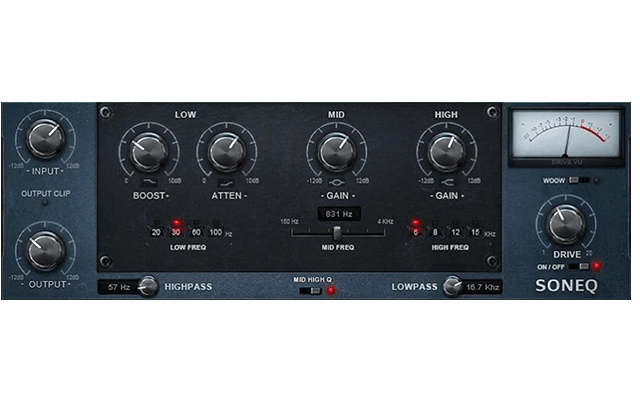Click the high shelf curve icon

tap(447, 182)
